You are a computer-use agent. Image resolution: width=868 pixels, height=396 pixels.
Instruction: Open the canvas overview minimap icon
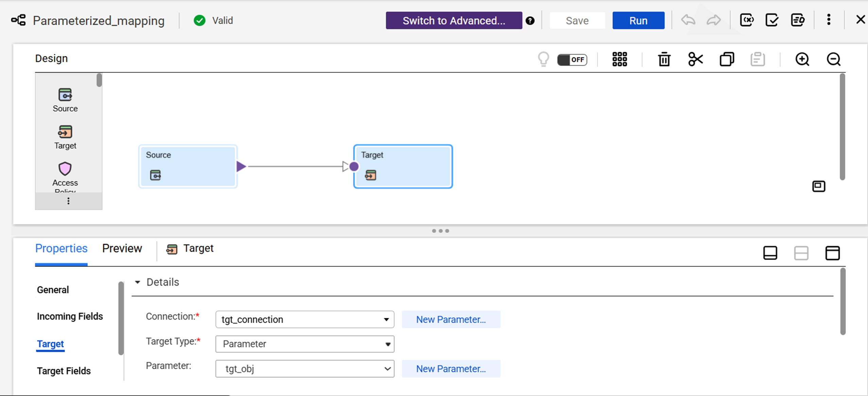[x=818, y=186]
